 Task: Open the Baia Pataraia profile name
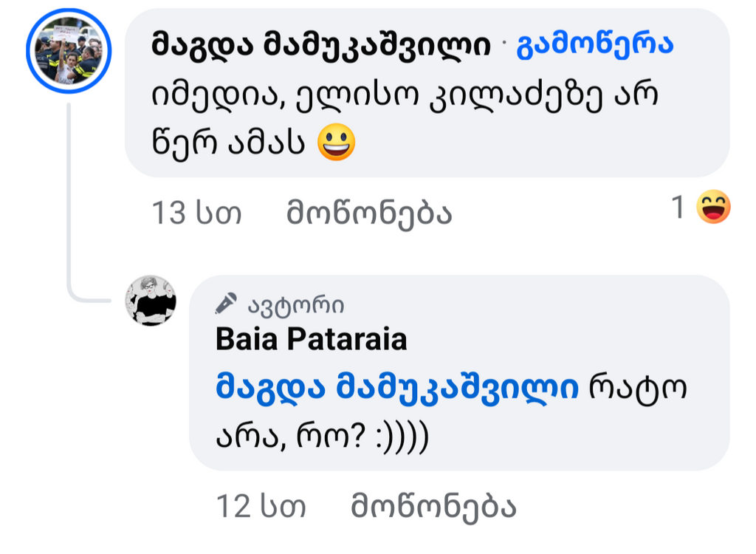click(311, 340)
